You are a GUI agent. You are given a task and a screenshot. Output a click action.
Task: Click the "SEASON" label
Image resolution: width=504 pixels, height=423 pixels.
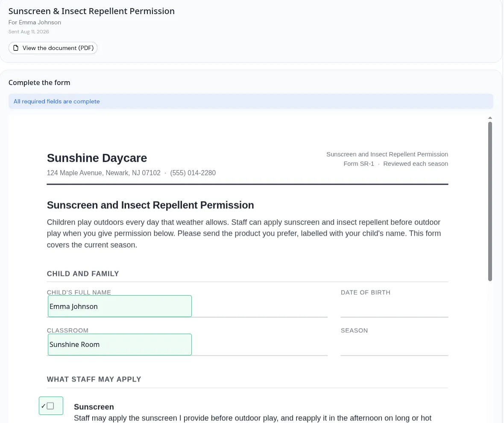(354, 330)
